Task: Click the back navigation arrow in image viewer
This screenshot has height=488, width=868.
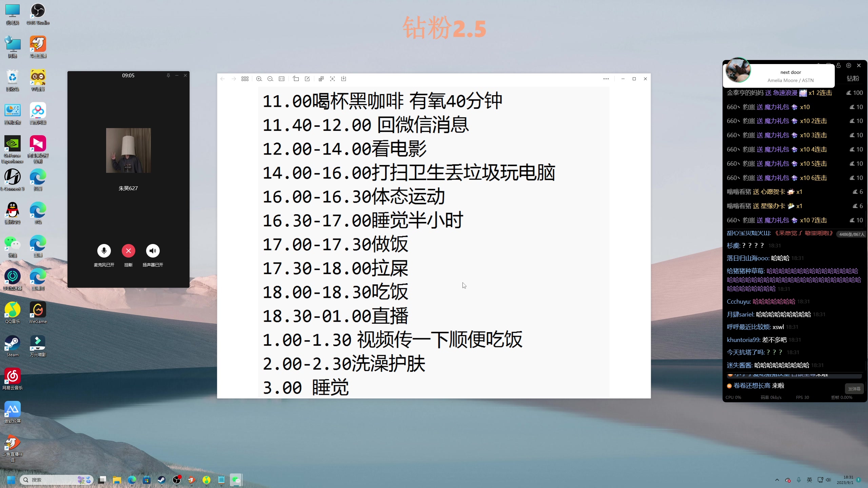Action: click(x=222, y=79)
